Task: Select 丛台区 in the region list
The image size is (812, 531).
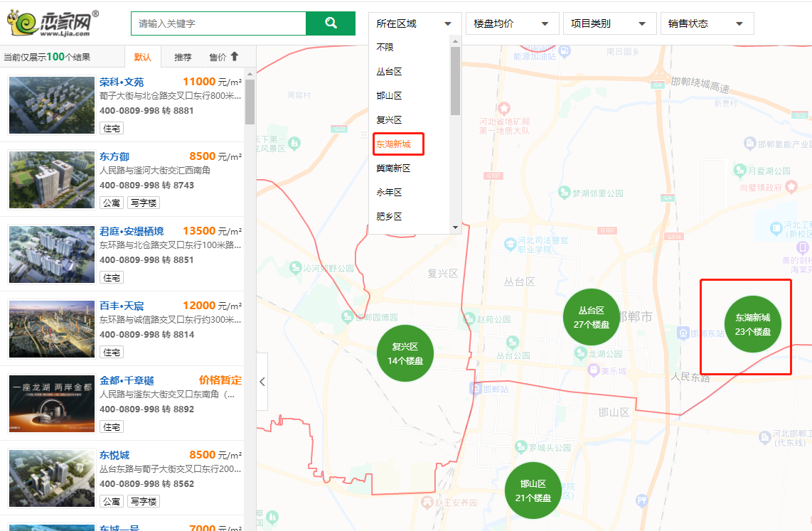Action: pos(389,71)
